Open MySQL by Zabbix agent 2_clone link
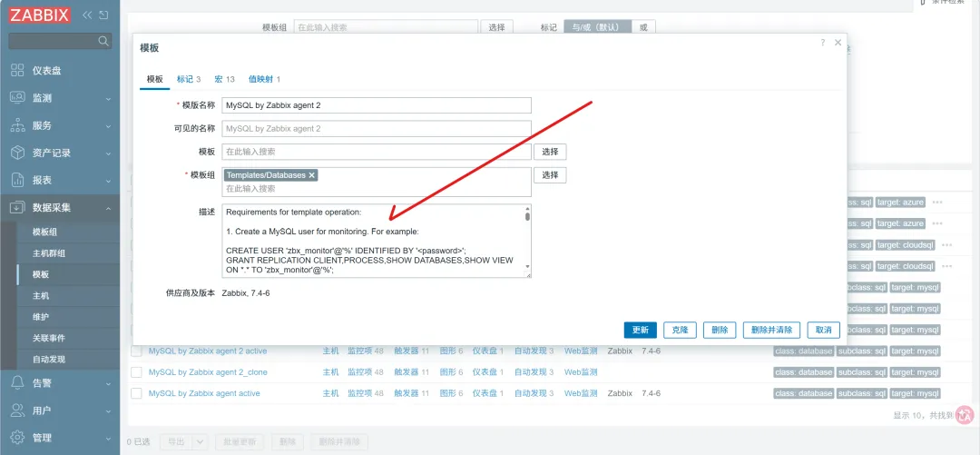This screenshot has height=455, width=980. pyautogui.click(x=208, y=372)
